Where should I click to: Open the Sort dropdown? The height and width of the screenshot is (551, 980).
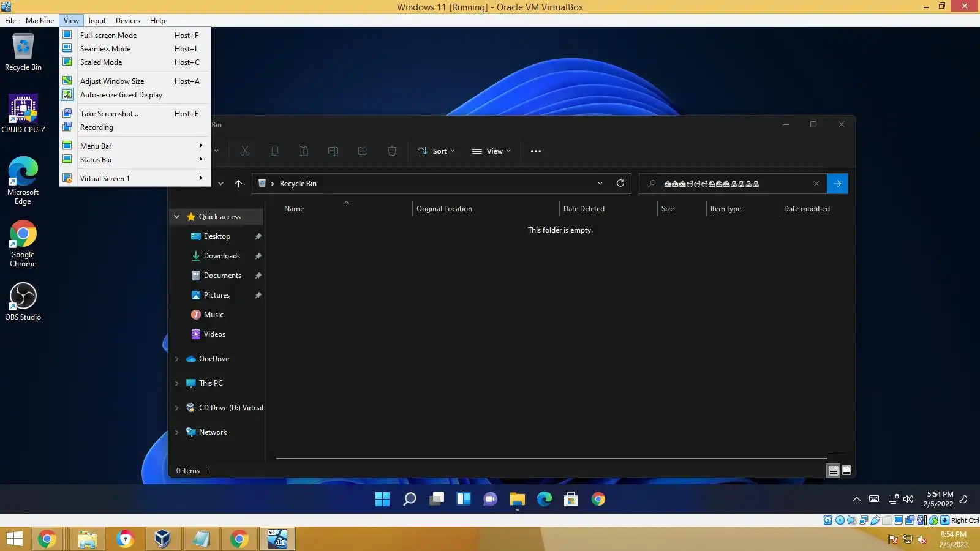point(437,151)
